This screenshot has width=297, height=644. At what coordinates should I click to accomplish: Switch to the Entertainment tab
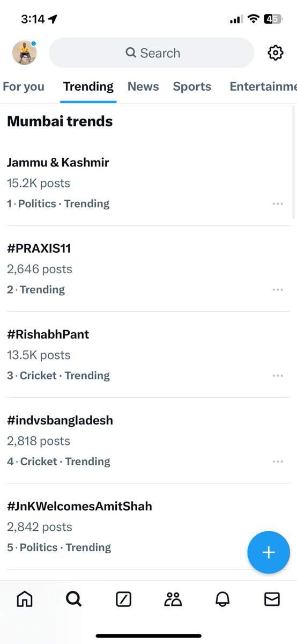263,86
